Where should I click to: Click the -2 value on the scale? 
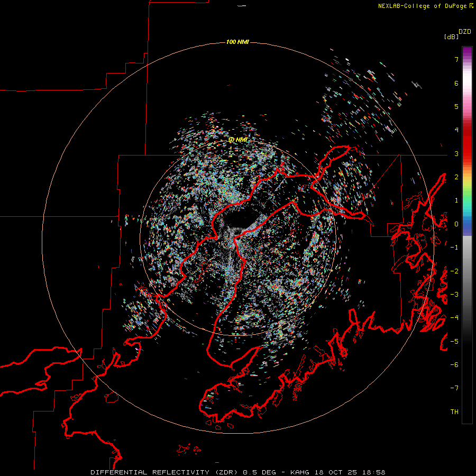click(x=454, y=271)
